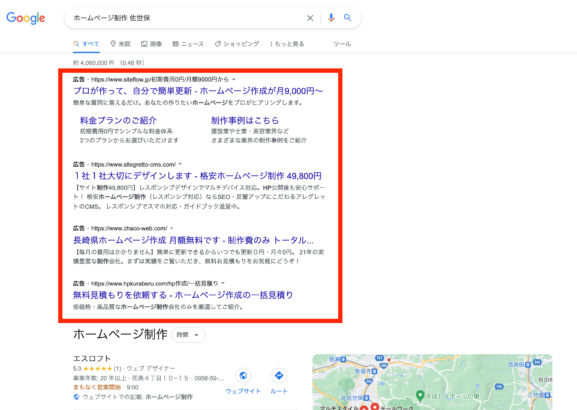Open もっと見る menu
This screenshot has width=577, height=410.
[287, 44]
